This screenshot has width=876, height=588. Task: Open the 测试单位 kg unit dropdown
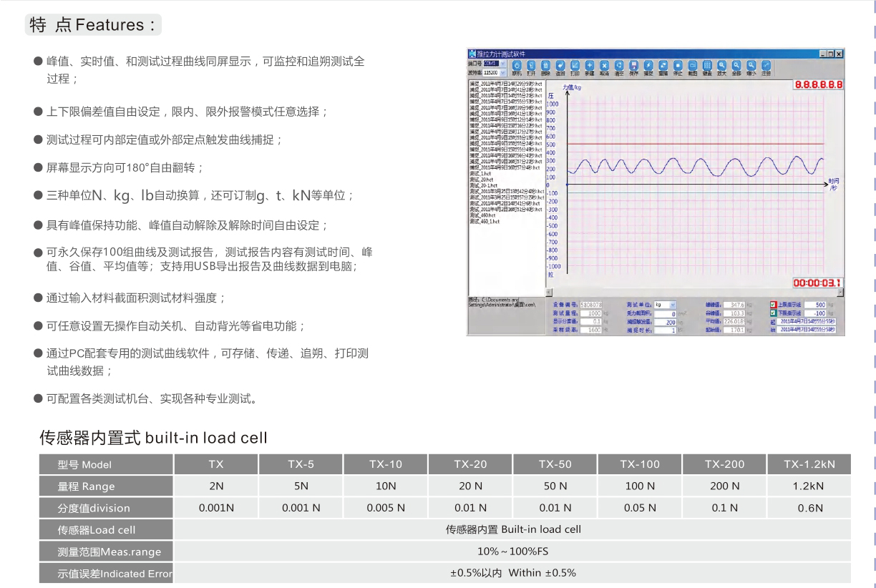(672, 305)
